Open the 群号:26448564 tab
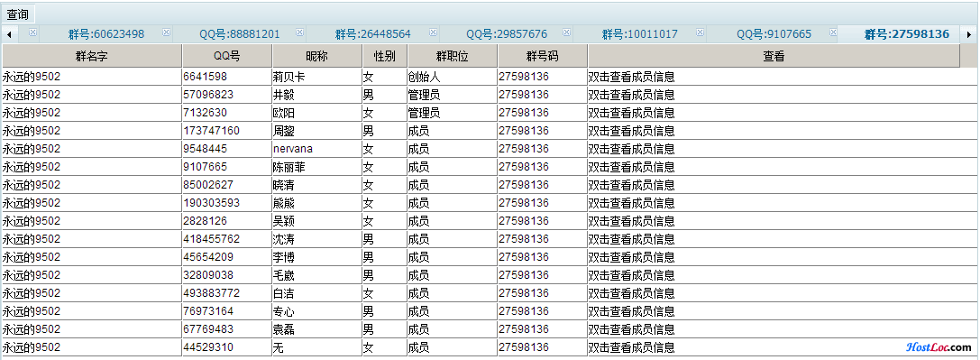 coord(373,34)
